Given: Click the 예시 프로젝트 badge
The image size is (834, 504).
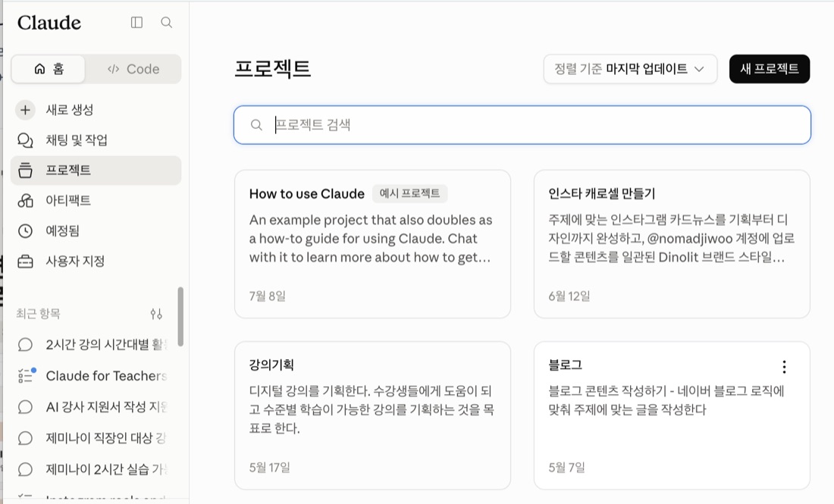Looking at the screenshot, I should pos(409,193).
